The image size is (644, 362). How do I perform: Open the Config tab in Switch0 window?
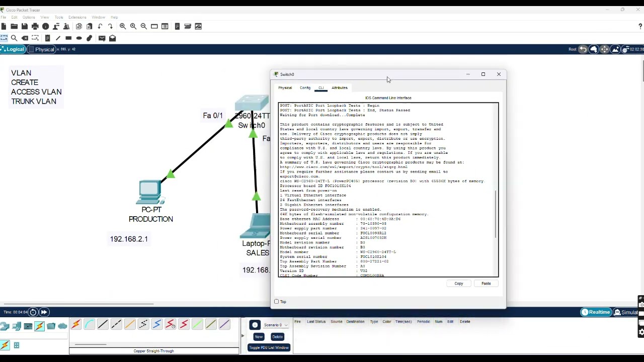click(305, 88)
